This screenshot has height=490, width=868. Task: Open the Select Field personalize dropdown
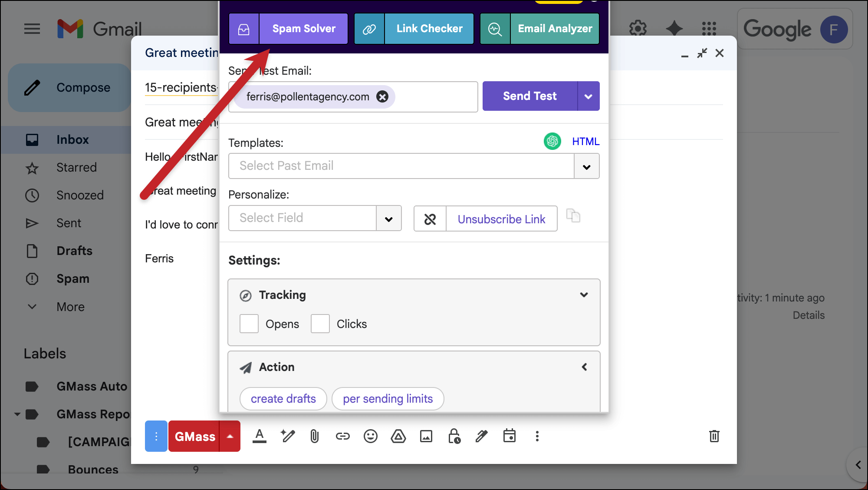coord(388,219)
